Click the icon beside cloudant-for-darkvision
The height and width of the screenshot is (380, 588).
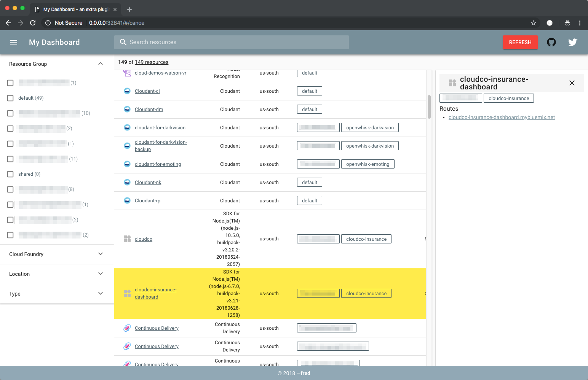pyautogui.click(x=127, y=127)
